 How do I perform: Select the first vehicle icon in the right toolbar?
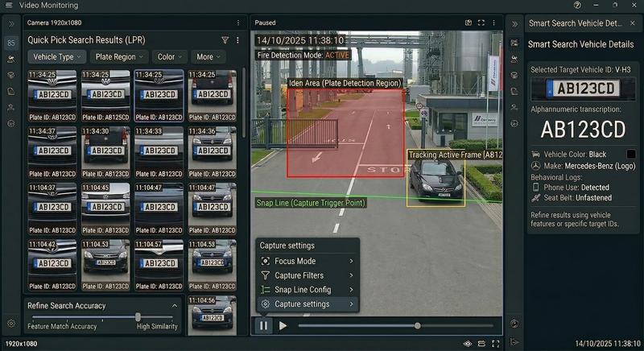[514, 43]
